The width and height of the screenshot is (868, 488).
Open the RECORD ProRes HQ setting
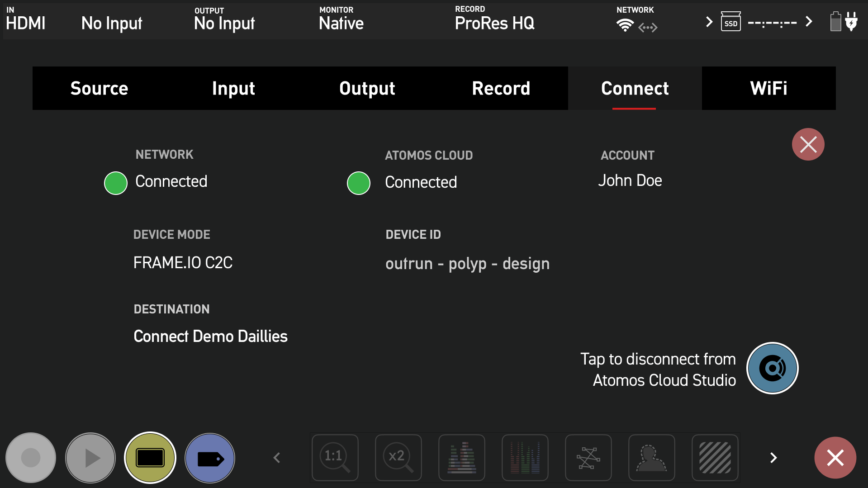point(495,19)
